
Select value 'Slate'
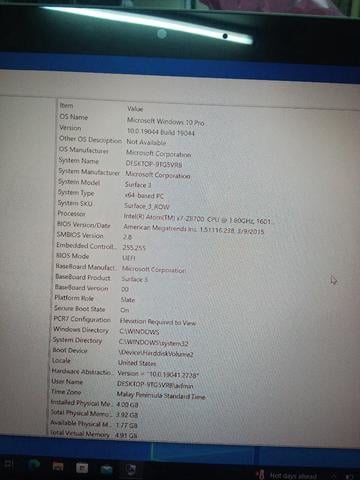click(x=128, y=300)
